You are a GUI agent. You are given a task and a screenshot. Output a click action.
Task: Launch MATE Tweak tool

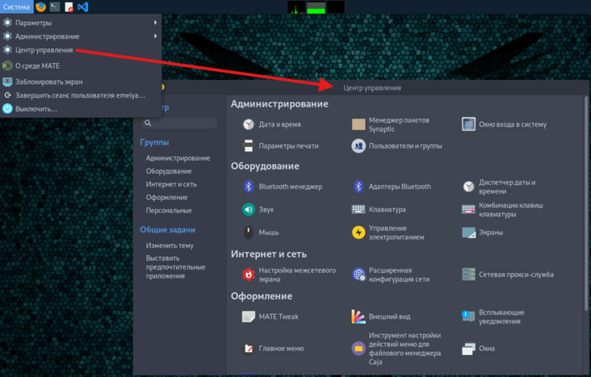270,317
